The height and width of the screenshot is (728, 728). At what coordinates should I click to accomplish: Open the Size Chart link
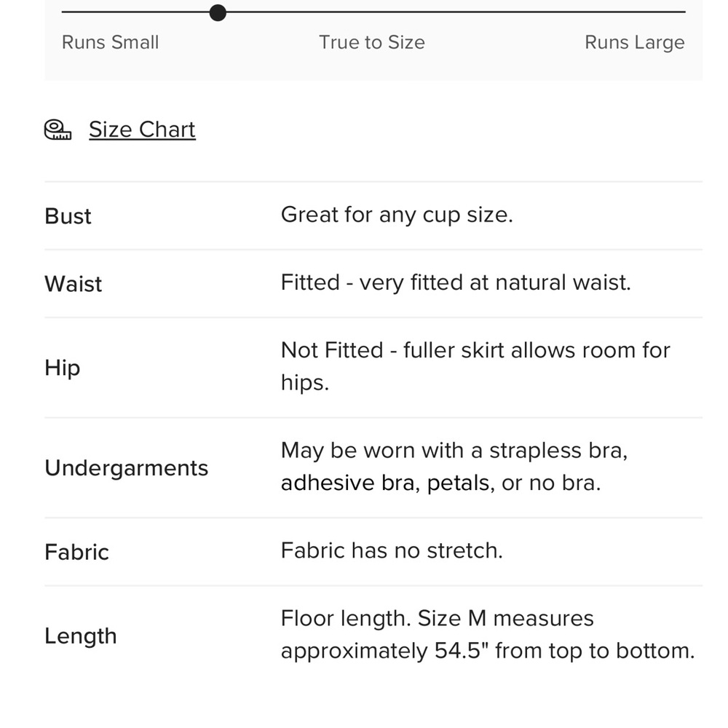tap(142, 130)
